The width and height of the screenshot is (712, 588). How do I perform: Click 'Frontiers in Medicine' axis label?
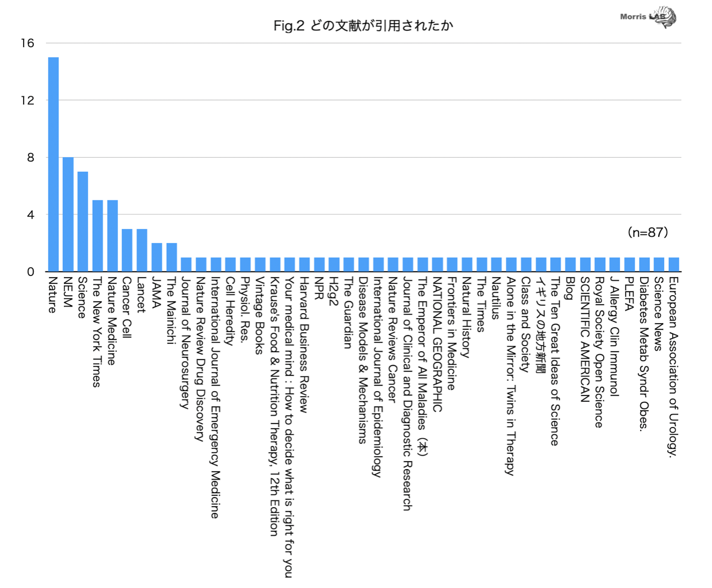coord(451,333)
